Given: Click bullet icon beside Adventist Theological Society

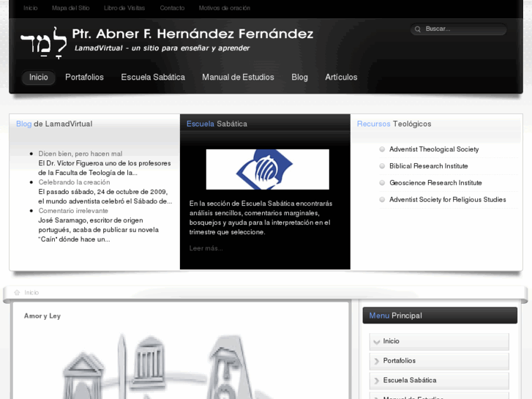Looking at the screenshot, I should coord(382,149).
